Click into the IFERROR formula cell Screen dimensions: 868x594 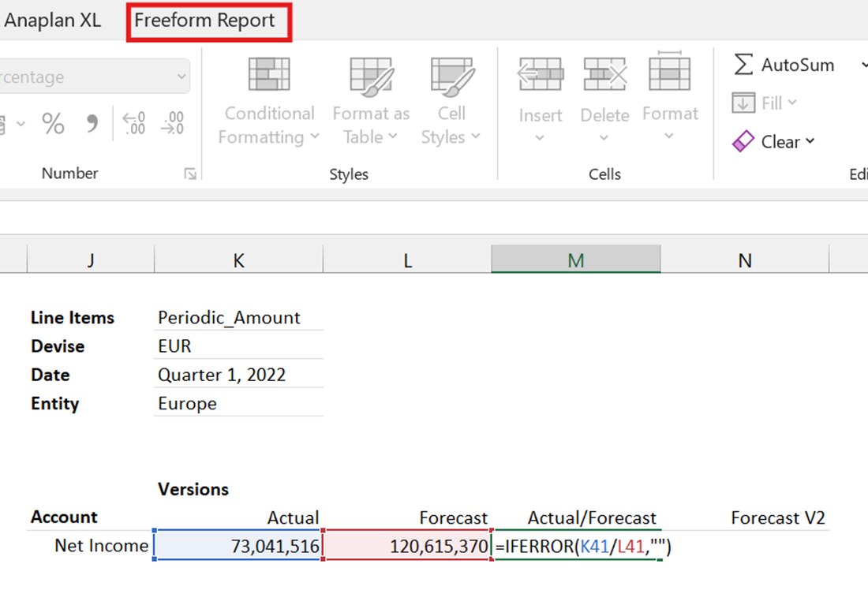pos(577,546)
